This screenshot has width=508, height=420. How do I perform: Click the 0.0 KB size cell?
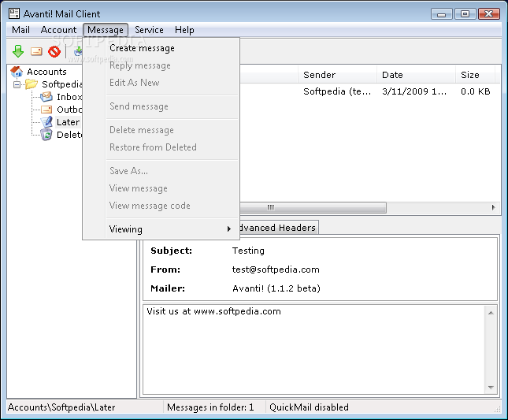[475, 91]
